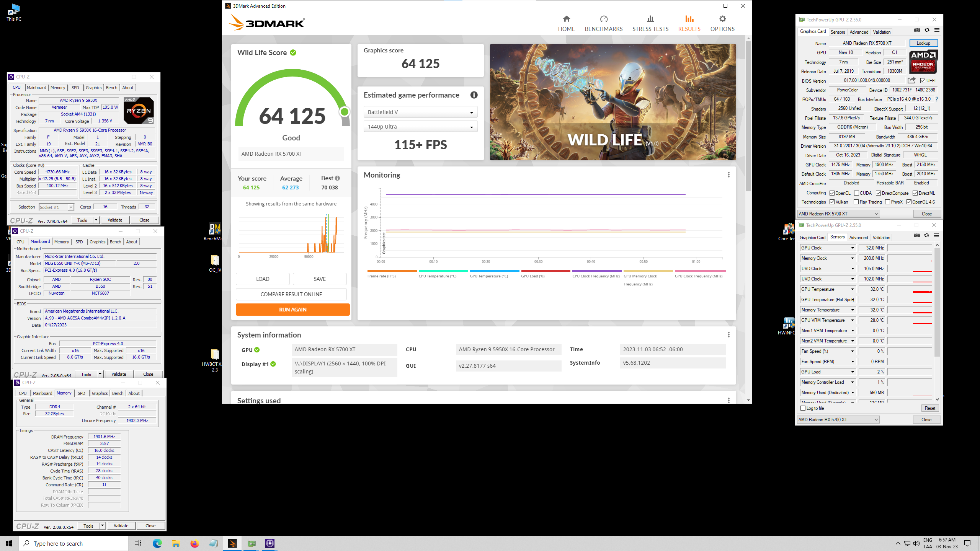This screenshot has height=551, width=980.
Task: Toggle DirectML checkbox in GPU-Z
Action: pyautogui.click(x=915, y=193)
